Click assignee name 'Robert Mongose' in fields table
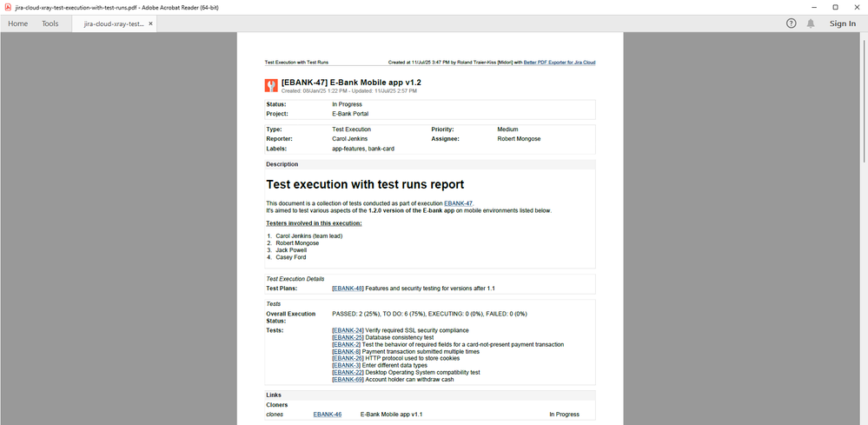The height and width of the screenshot is (425, 868). pos(519,139)
